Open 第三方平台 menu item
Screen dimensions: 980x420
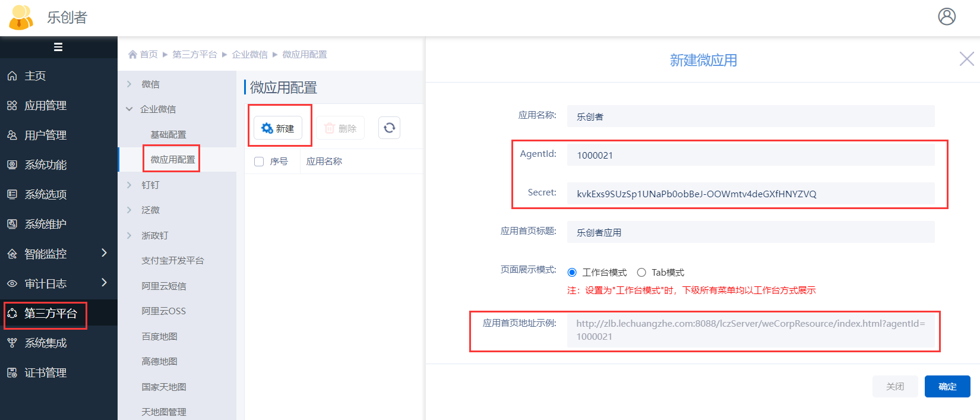pos(50,314)
